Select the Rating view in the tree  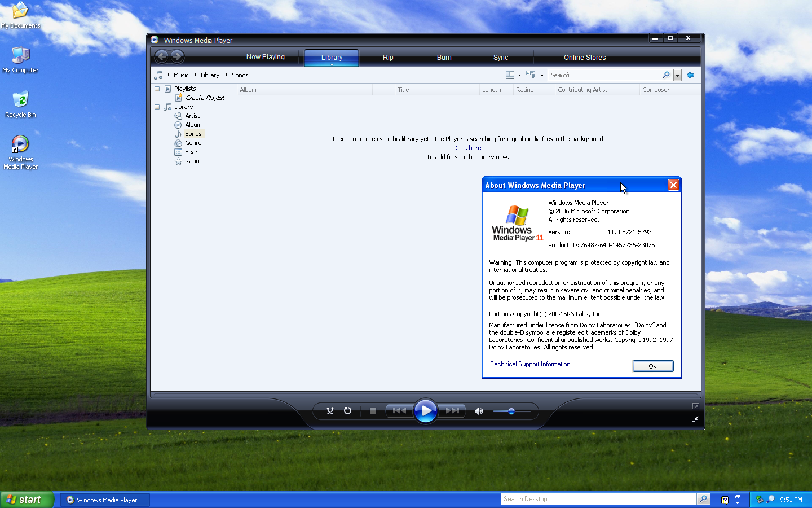[x=194, y=161]
